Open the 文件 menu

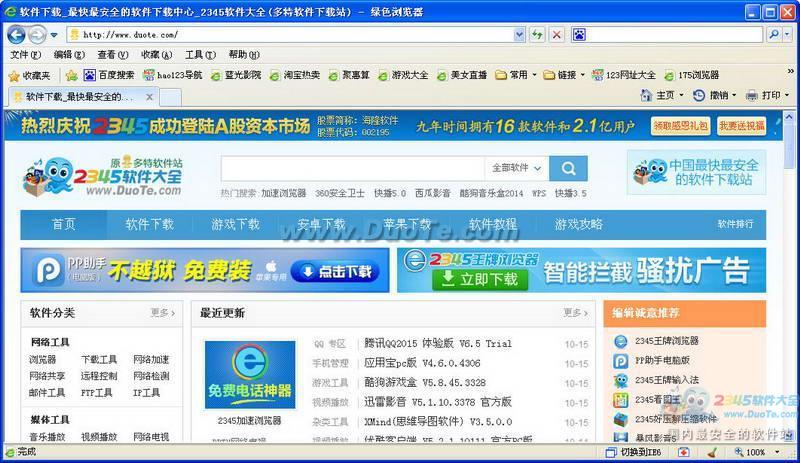[x=25, y=55]
